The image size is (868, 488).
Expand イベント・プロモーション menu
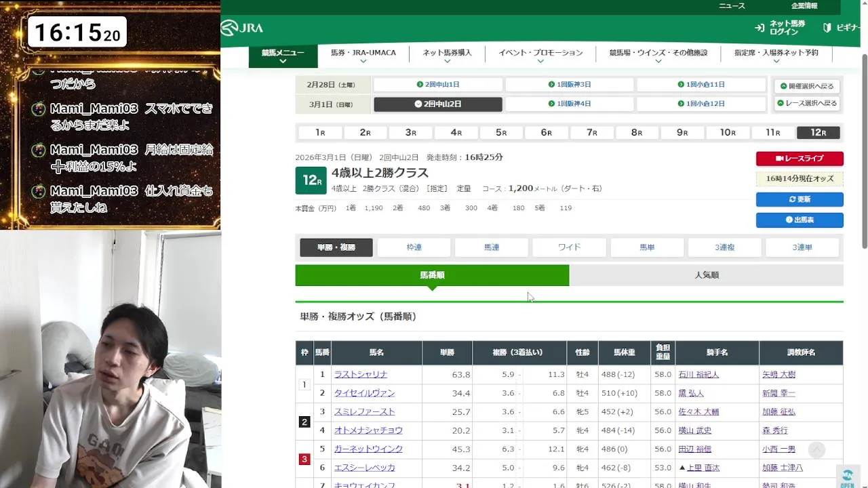click(540, 56)
